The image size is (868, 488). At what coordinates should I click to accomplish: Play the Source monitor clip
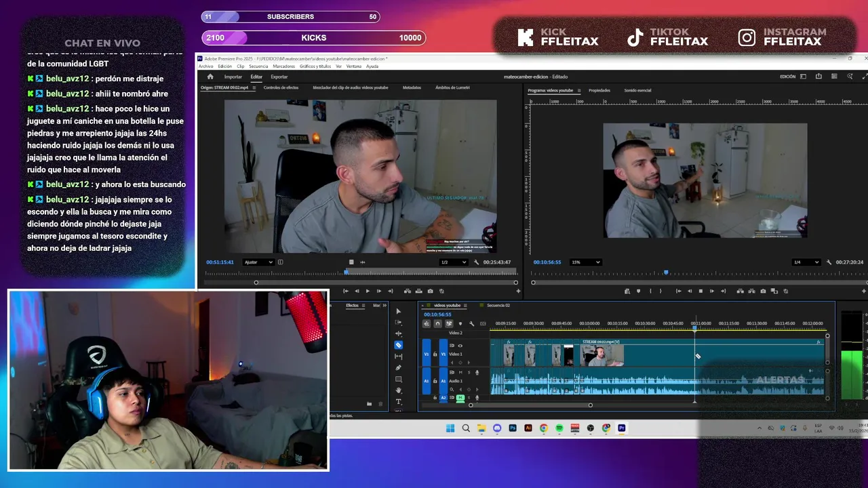coord(368,291)
